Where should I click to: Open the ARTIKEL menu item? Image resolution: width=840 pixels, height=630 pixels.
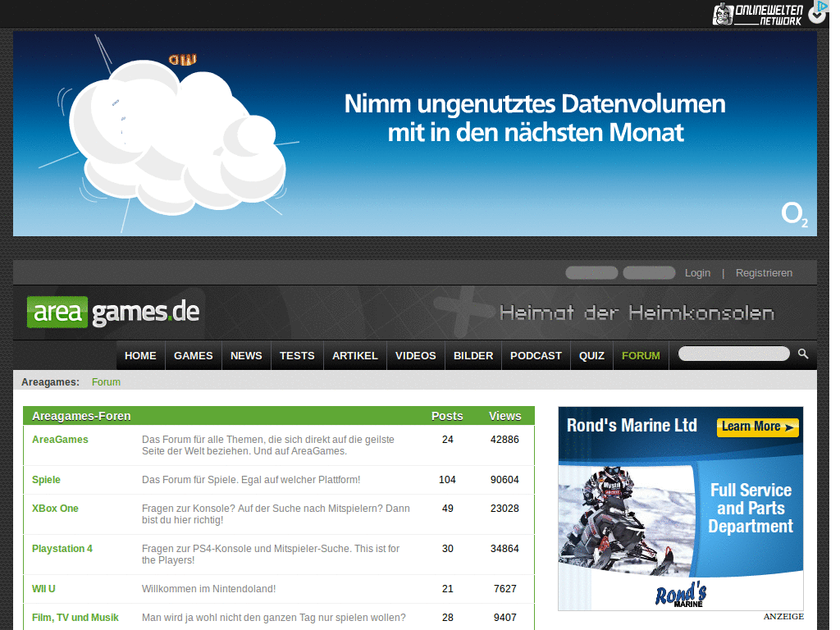tap(355, 356)
